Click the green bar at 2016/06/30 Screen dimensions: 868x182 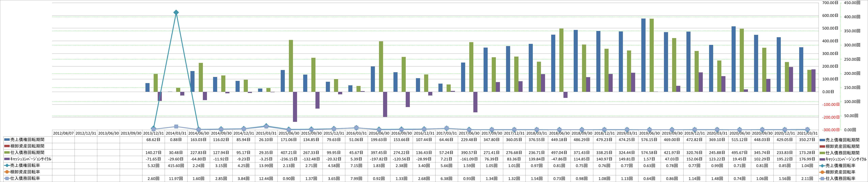pos(381,67)
